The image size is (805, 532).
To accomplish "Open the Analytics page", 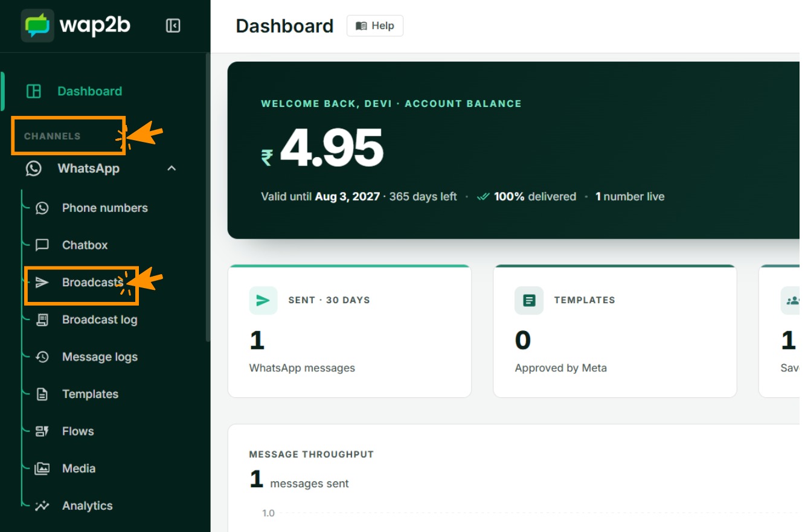I will pos(87,506).
